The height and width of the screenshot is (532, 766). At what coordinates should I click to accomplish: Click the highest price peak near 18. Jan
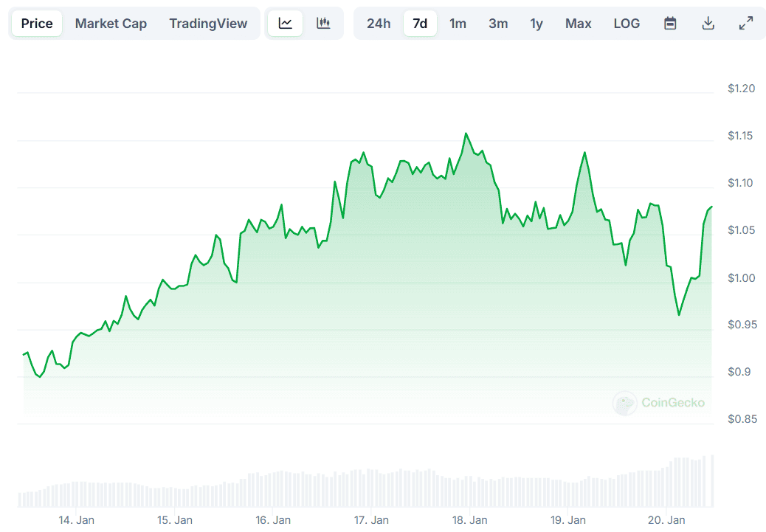pos(466,134)
